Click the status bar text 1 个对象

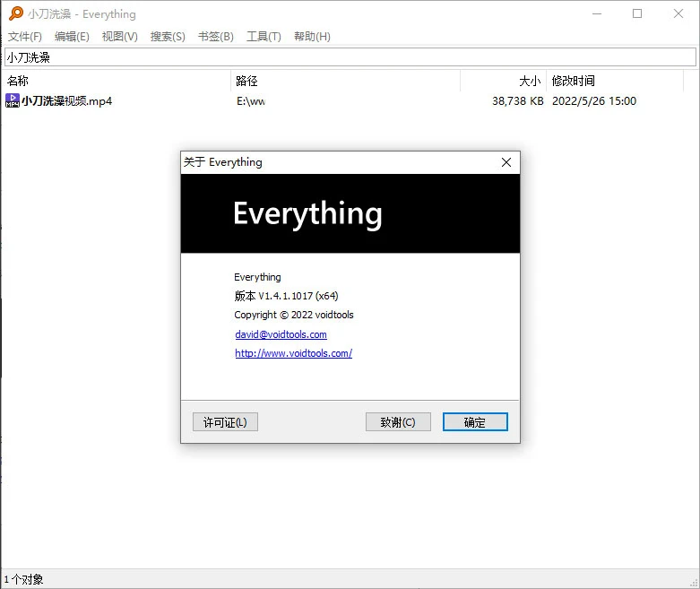pyautogui.click(x=23, y=580)
